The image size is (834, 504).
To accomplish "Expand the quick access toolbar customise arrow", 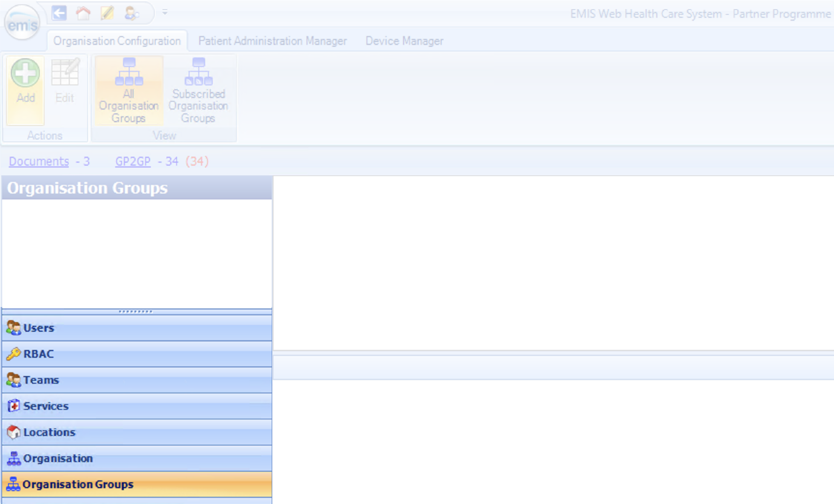I will [x=165, y=12].
